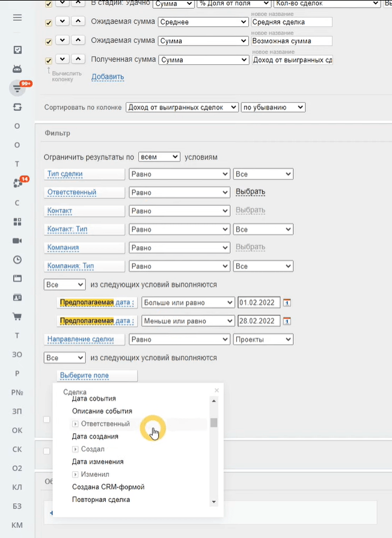392x538 pixels.
Task: Open the four-squares grid icon in sidebar
Action: tap(17, 221)
